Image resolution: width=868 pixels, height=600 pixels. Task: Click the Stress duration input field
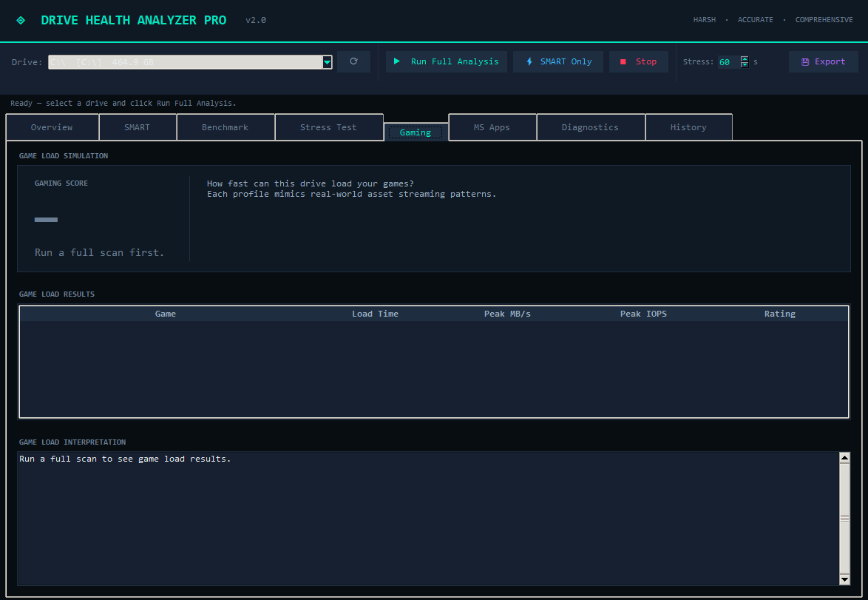728,62
